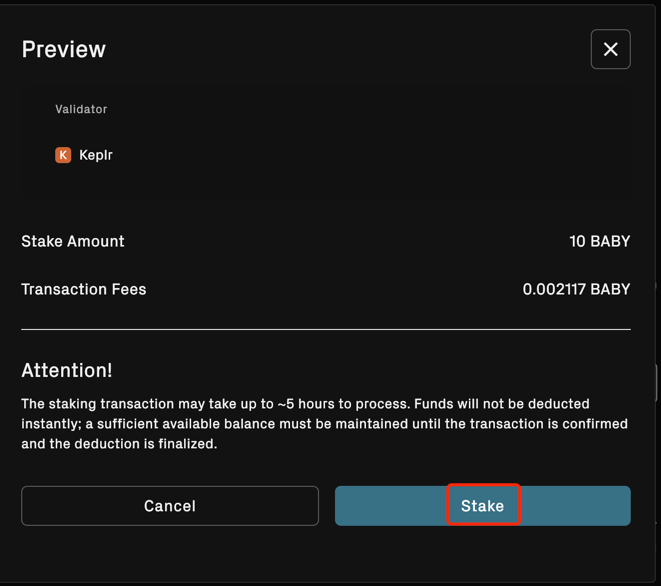Image resolution: width=661 pixels, height=586 pixels.
Task: Select the Keplr validator name
Action: [96, 155]
